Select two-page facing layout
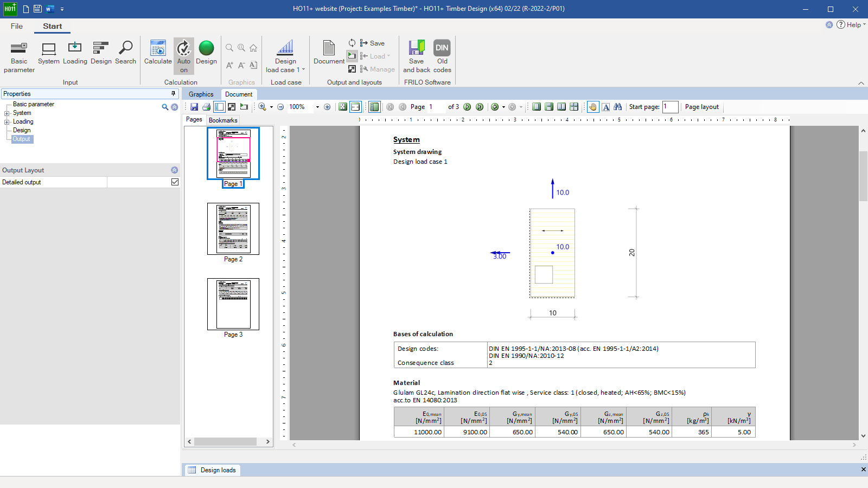Image resolution: width=868 pixels, height=488 pixels. click(x=561, y=107)
